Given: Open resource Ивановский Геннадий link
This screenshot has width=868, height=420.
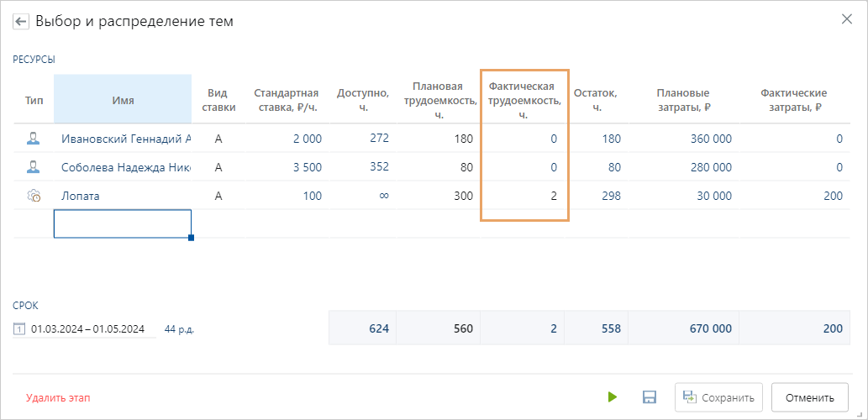Looking at the screenshot, I should tap(126, 139).
